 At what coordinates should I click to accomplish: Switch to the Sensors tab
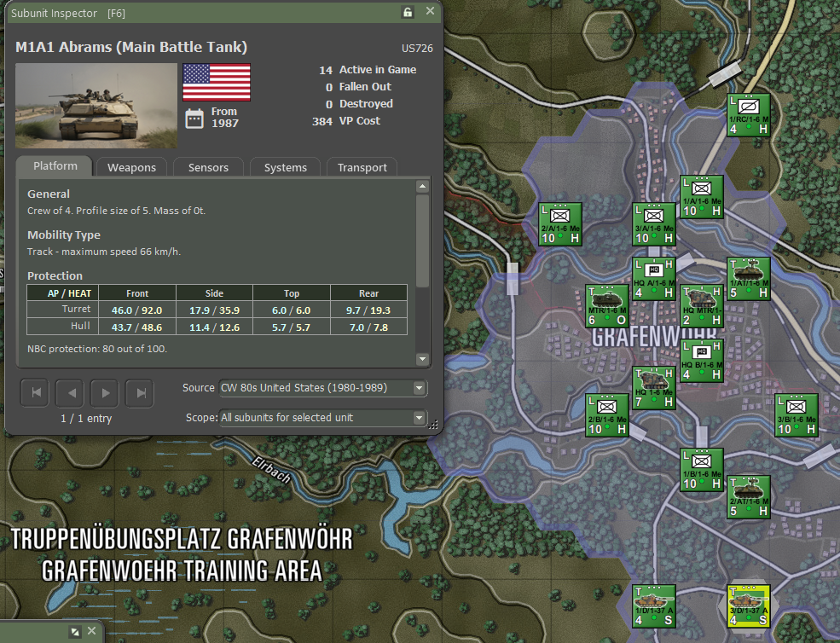click(x=208, y=168)
